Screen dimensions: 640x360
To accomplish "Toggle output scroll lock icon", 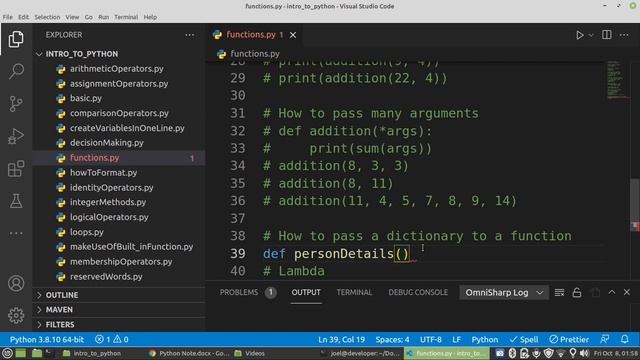I will coord(577,292).
